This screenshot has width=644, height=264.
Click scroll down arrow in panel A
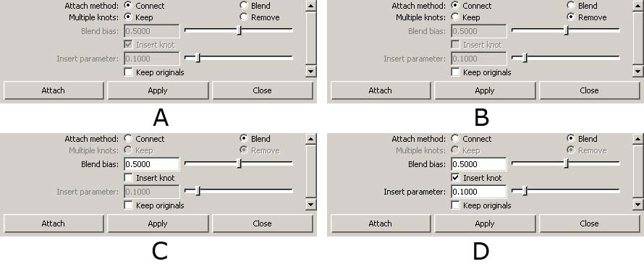tap(311, 72)
